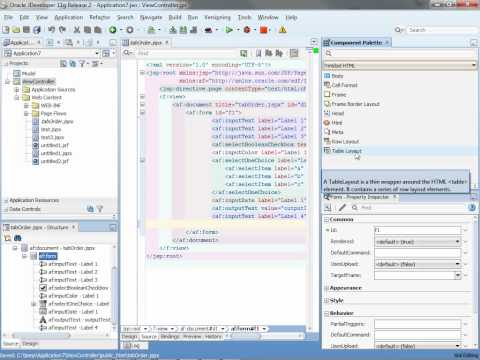Click the Component Palette panel tab
The width and height of the screenshot is (480, 360).
[356, 43]
